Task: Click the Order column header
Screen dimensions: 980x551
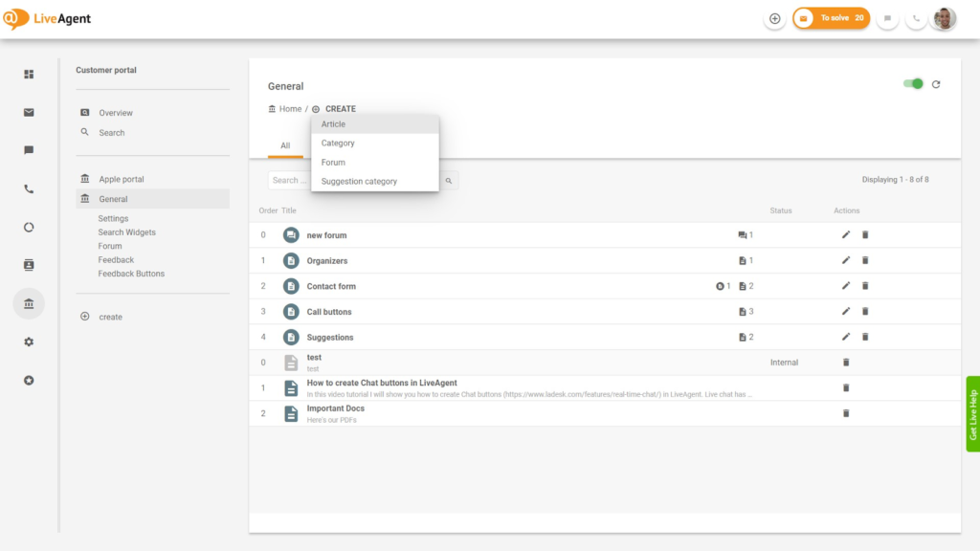Action: coord(268,211)
